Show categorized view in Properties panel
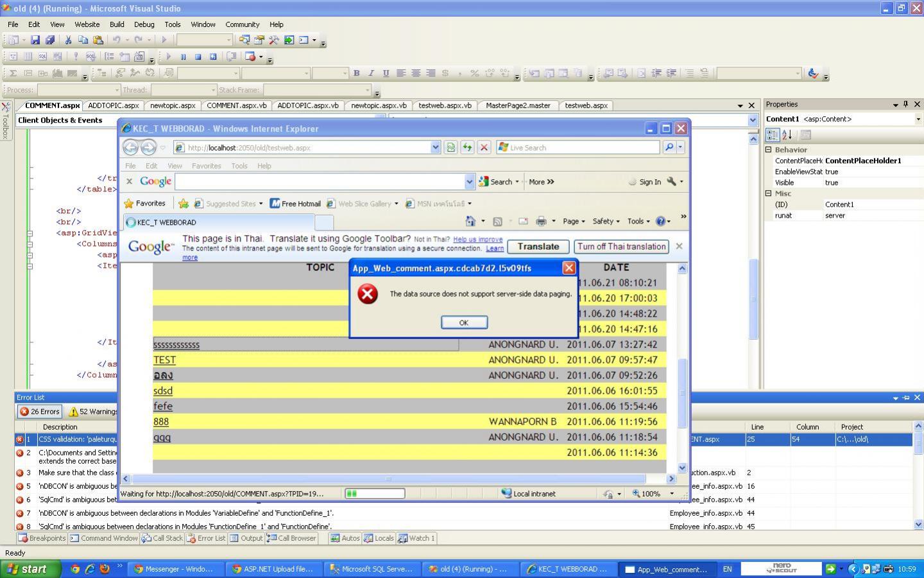 pyautogui.click(x=772, y=135)
